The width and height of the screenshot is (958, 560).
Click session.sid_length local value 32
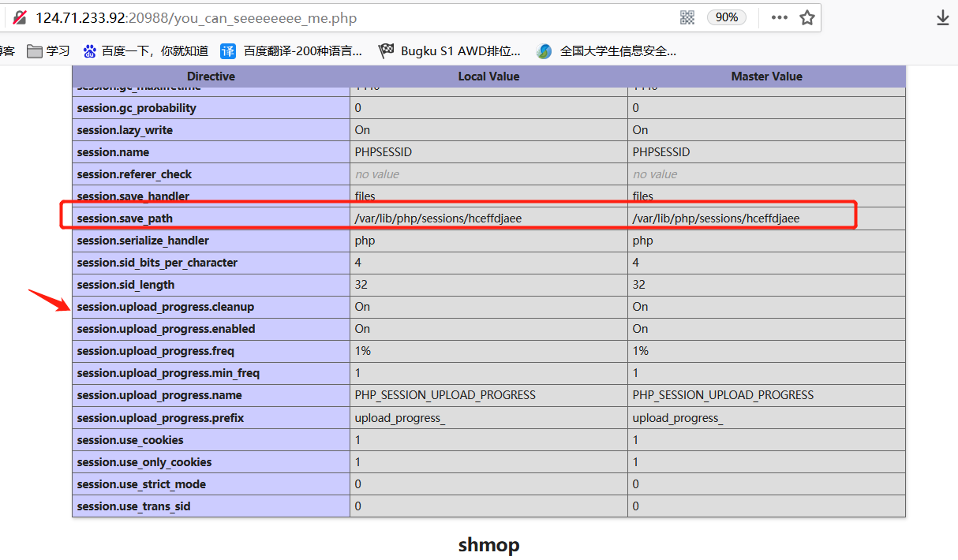(361, 285)
